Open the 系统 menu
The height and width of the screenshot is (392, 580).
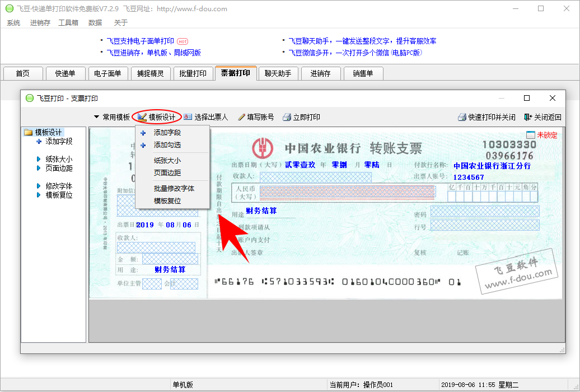point(13,22)
